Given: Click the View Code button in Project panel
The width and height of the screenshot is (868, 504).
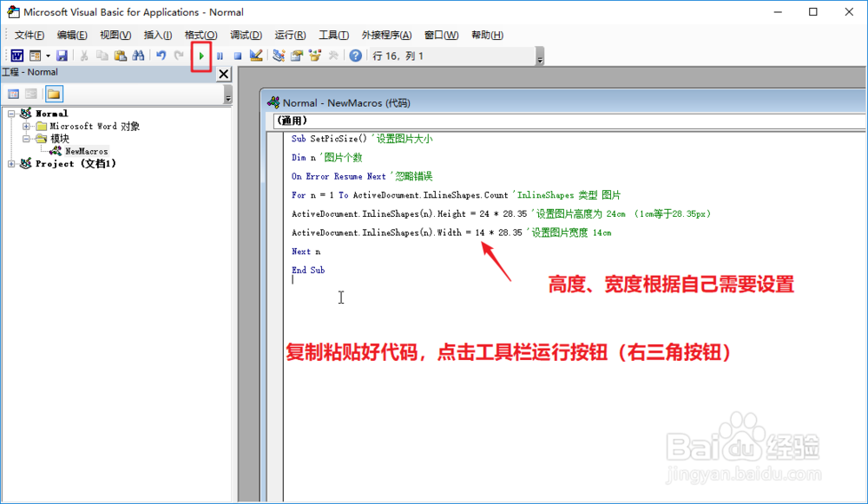Looking at the screenshot, I should (13, 93).
